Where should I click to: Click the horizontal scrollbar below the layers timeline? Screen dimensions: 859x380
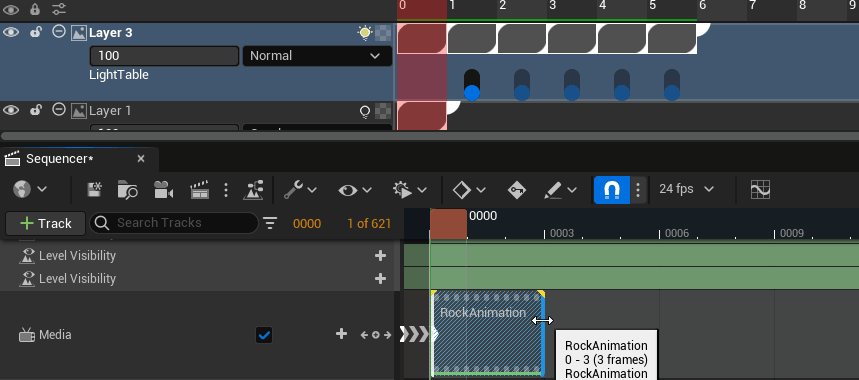(430, 135)
